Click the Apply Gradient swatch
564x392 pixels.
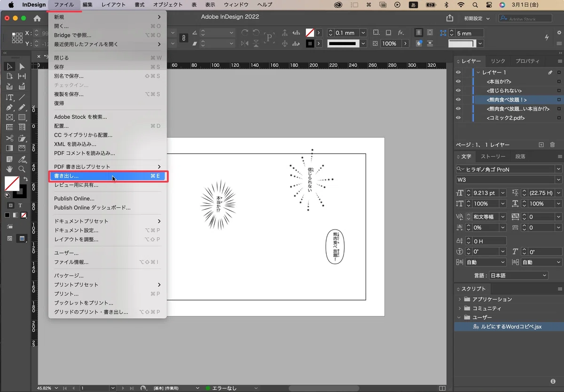(16, 215)
